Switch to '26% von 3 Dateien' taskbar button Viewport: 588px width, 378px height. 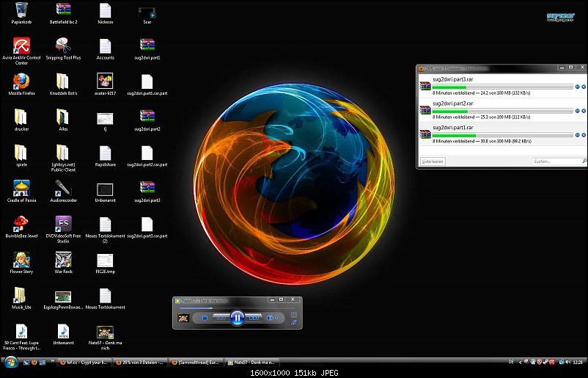click(141, 363)
